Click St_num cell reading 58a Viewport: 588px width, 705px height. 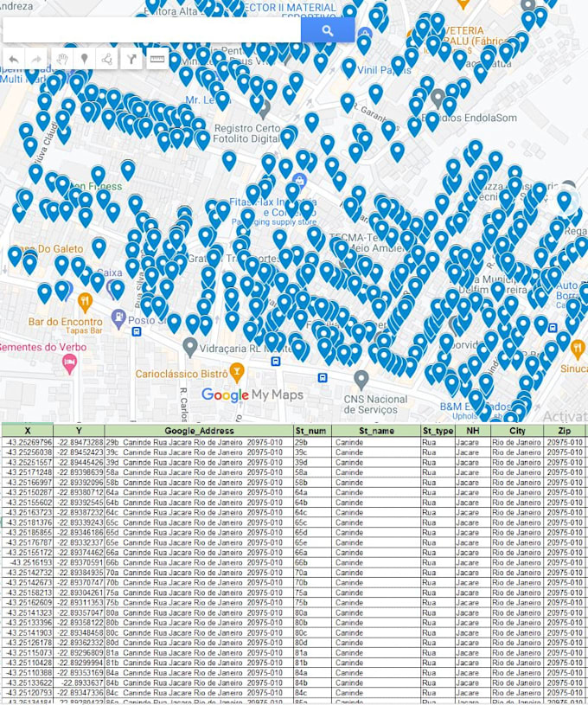tap(312, 472)
